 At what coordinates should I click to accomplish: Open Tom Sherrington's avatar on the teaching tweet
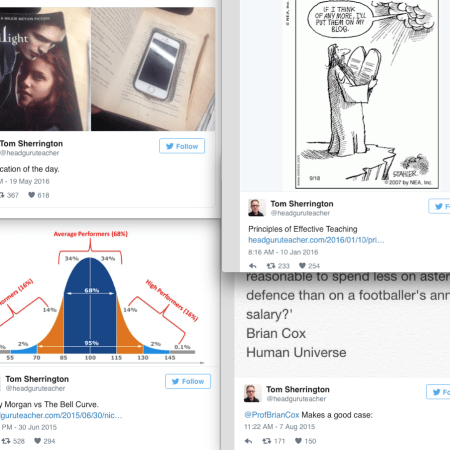click(257, 207)
